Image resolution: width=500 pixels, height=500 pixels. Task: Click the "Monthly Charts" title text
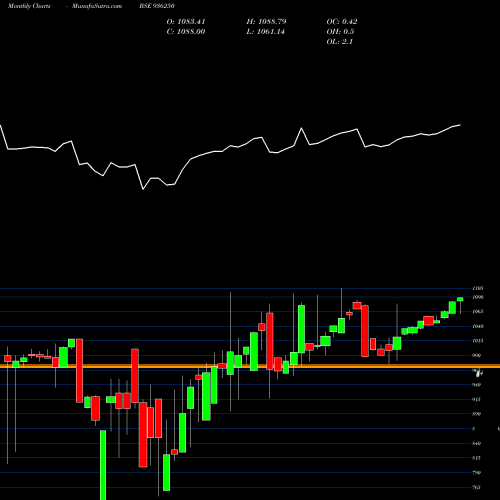point(29,6)
